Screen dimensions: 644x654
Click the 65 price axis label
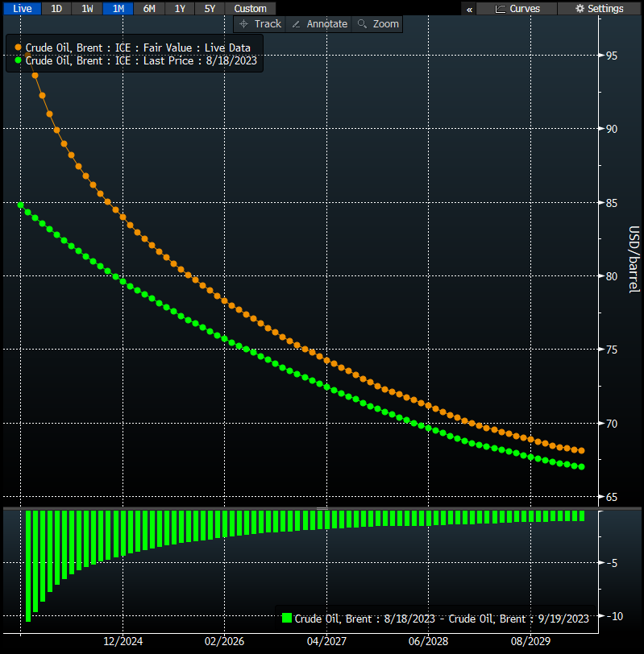(612, 497)
